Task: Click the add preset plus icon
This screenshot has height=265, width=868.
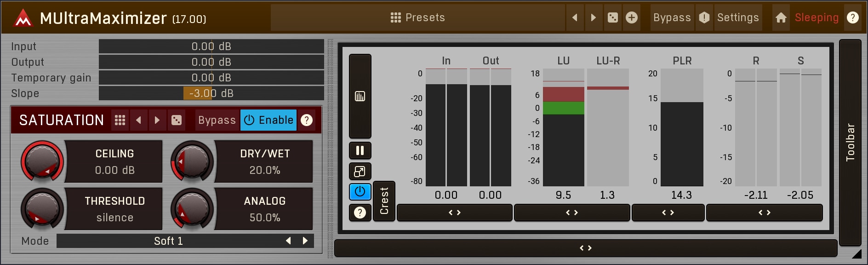Action: pyautogui.click(x=632, y=17)
